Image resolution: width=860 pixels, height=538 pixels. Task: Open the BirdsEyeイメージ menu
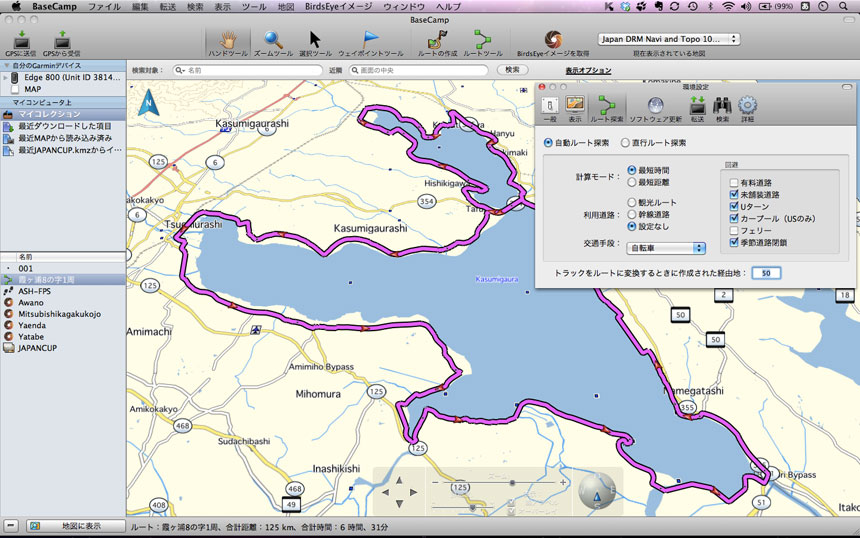click(x=338, y=7)
